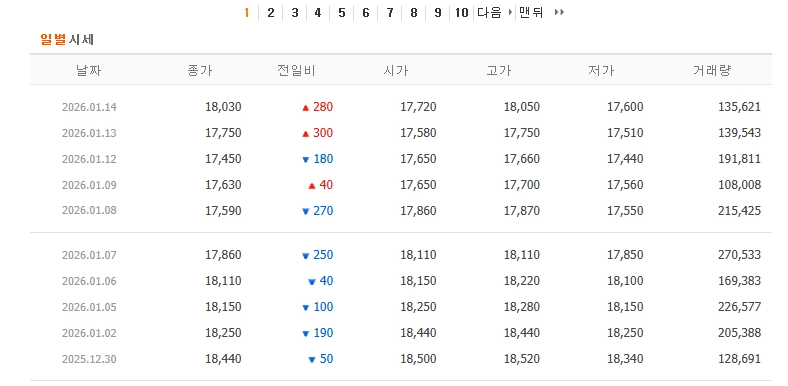Image resolution: width=788 pixels, height=386 pixels.
Task: Open page 5 in pagination
Action: coord(342,13)
